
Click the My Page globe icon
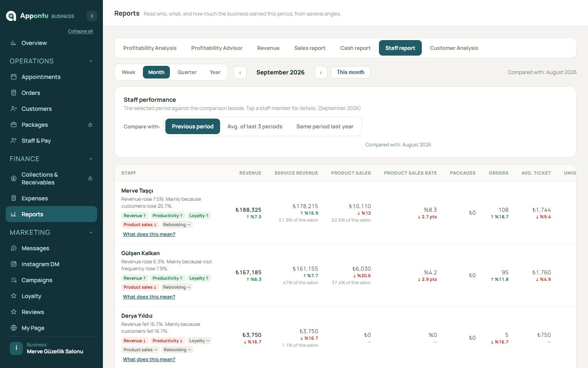pyautogui.click(x=13, y=328)
